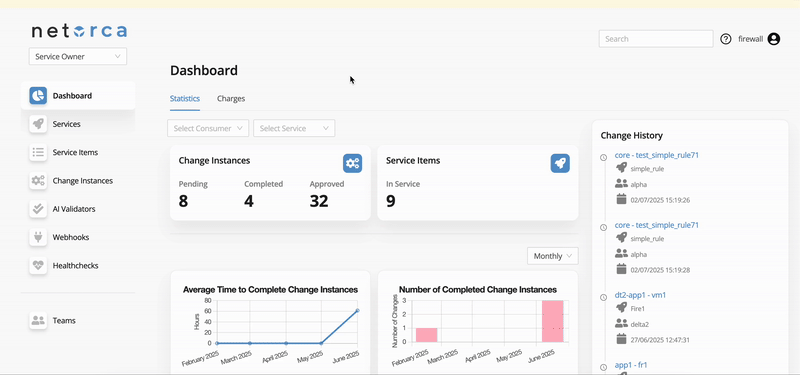
Task: Open the Dashboard pie chart icon
Action: (38, 95)
